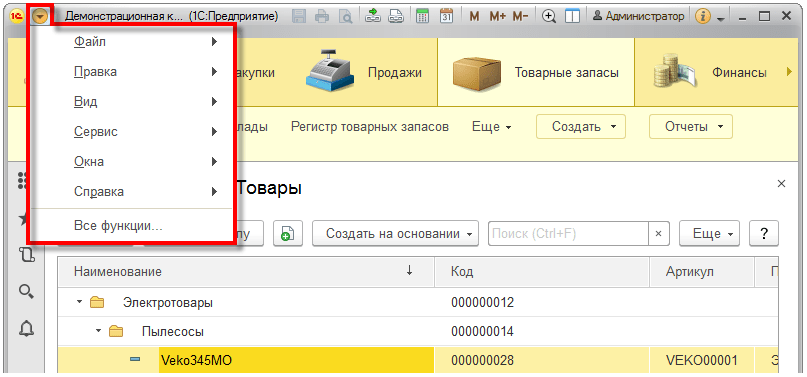
Task: Click the Артикул column header
Action: [702, 272]
